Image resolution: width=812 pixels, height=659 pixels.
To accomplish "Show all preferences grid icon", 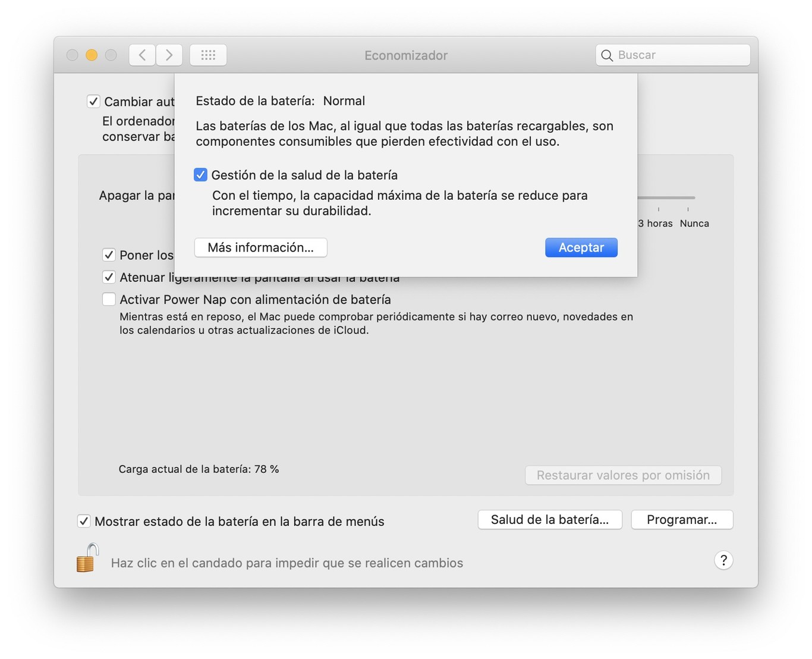I will click(208, 55).
